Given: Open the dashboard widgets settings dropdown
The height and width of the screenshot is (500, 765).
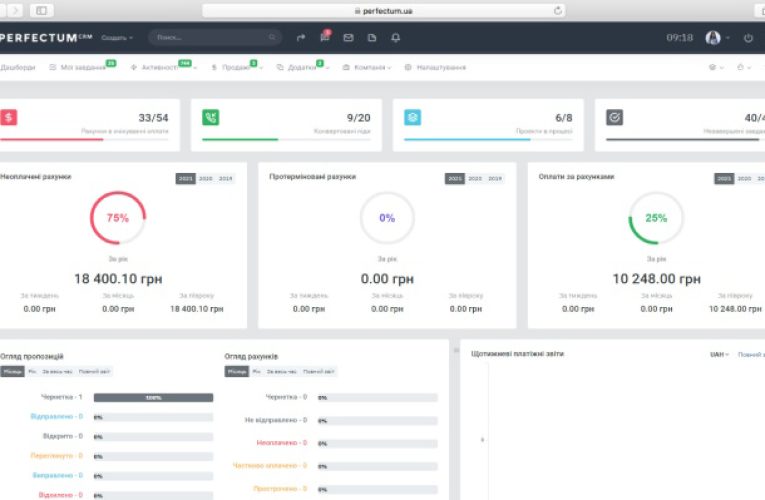Looking at the screenshot, I should (x=716, y=67).
